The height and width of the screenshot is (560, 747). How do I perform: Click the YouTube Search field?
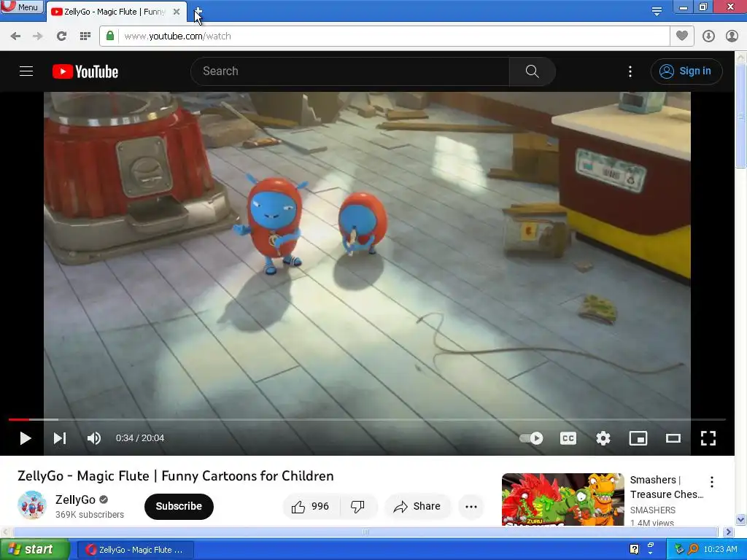coord(350,71)
